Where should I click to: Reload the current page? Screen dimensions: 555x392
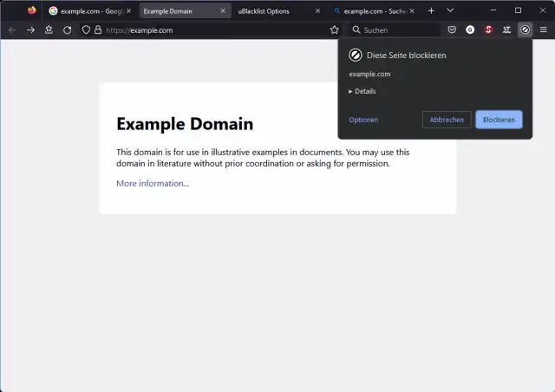pyautogui.click(x=67, y=29)
